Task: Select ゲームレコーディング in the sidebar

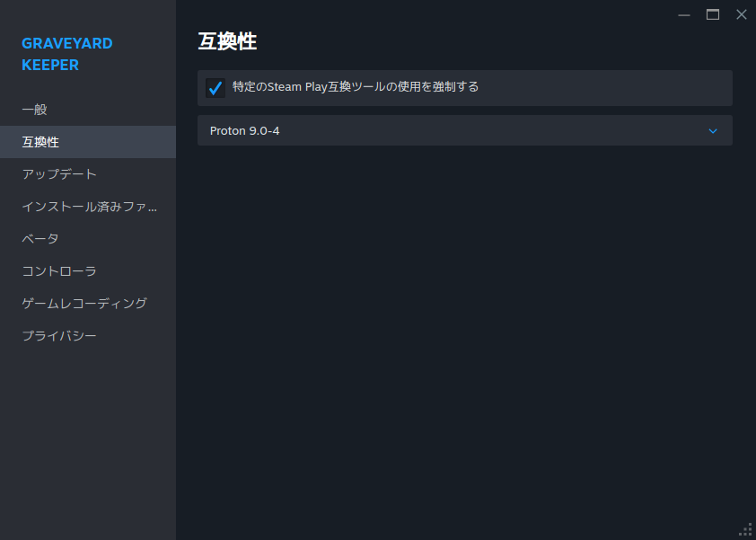Action: coord(84,304)
